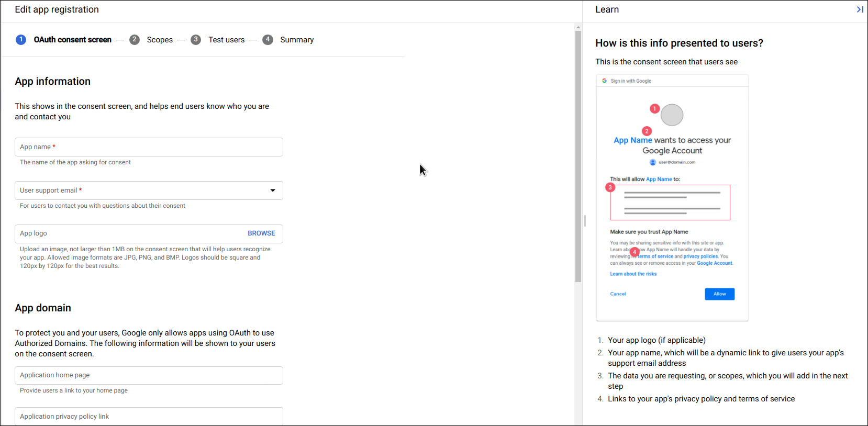
Task: Click the step 3 Test users number icon
Action: click(196, 40)
